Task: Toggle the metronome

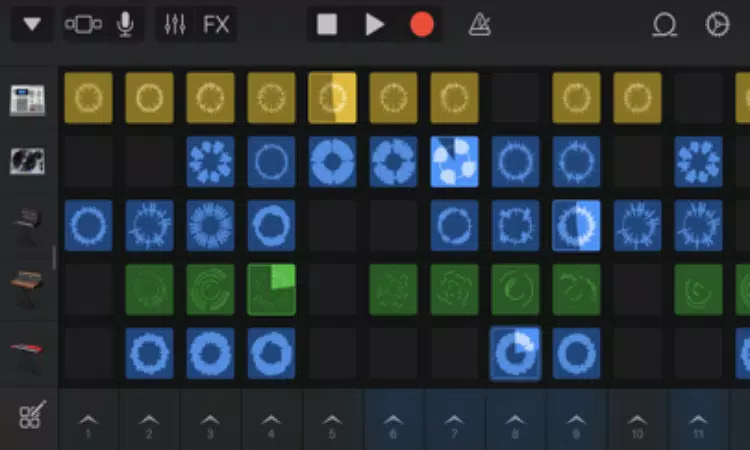Action: (479, 24)
